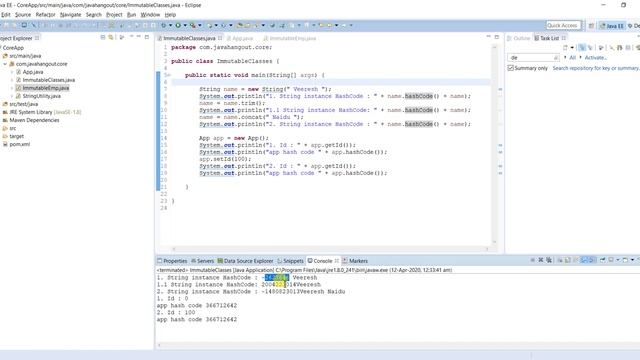
Task: Click the Save toolbar icon
Action: [6, 25]
